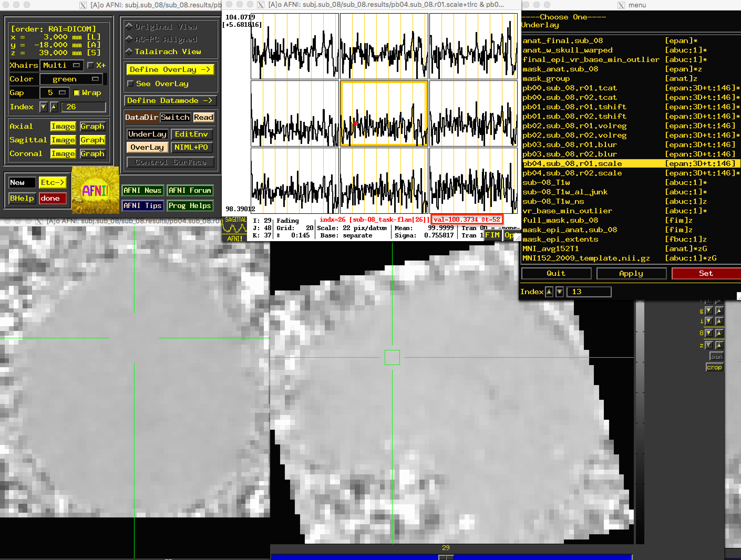Viewport: 741px width, 560px height.
Task: Click the OverLay button
Action: click(x=147, y=147)
